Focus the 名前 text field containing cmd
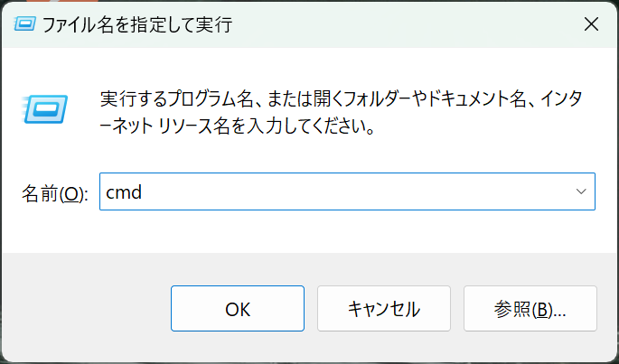The image size is (619, 364). pos(347,191)
